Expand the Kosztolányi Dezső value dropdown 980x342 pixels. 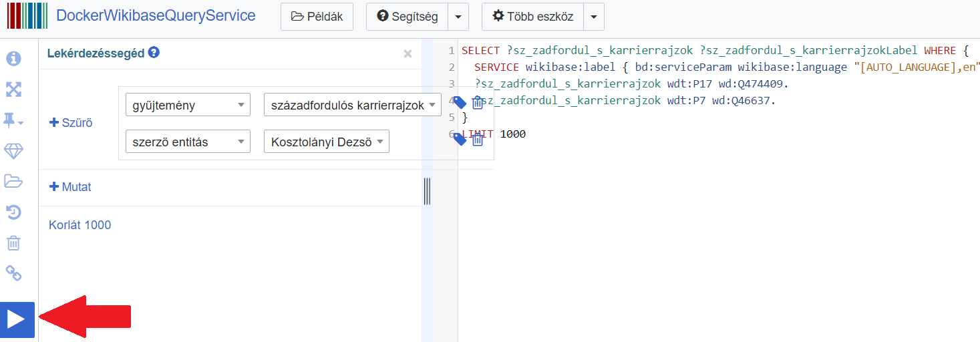coord(326,142)
